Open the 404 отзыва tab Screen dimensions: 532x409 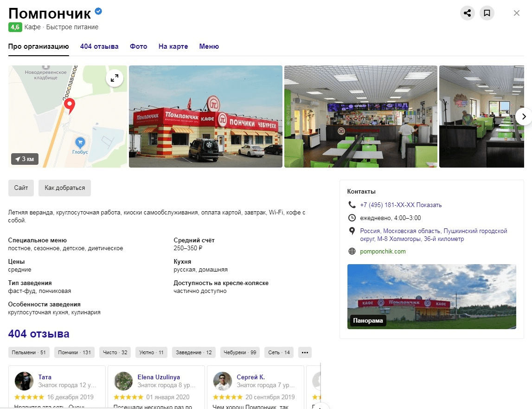click(99, 46)
